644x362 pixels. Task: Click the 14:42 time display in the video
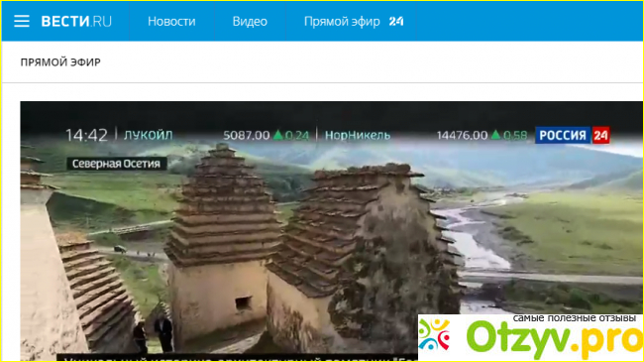coord(86,135)
